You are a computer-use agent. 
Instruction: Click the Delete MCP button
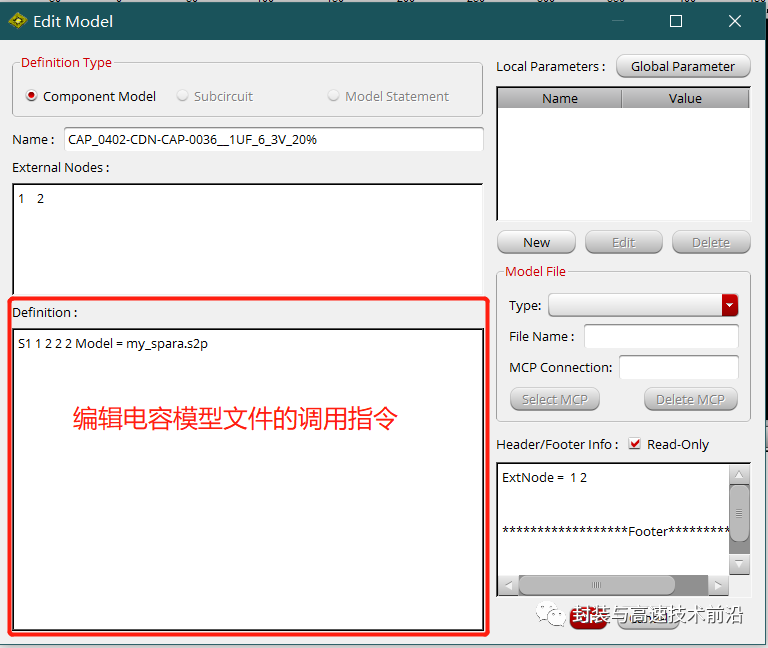point(690,399)
